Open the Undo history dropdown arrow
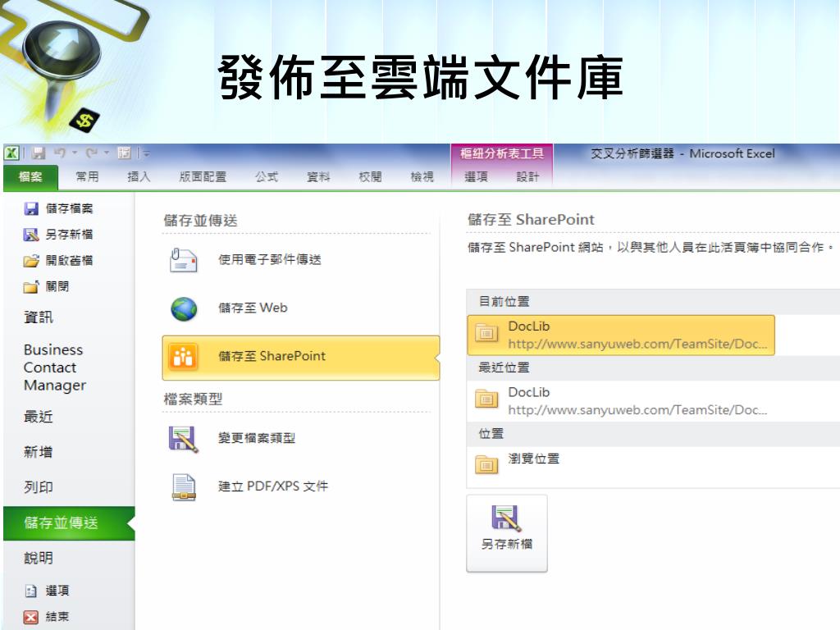840x630 pixels. point(75,153)
